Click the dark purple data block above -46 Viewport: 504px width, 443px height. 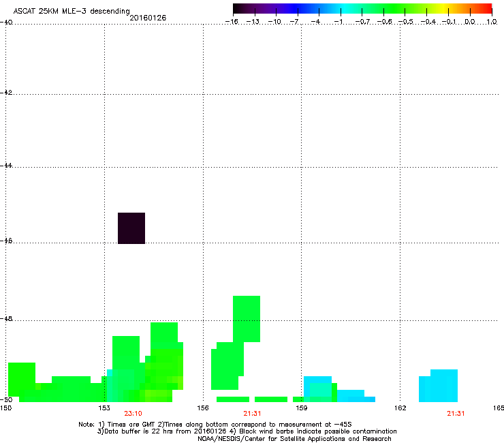coord(131,228)
